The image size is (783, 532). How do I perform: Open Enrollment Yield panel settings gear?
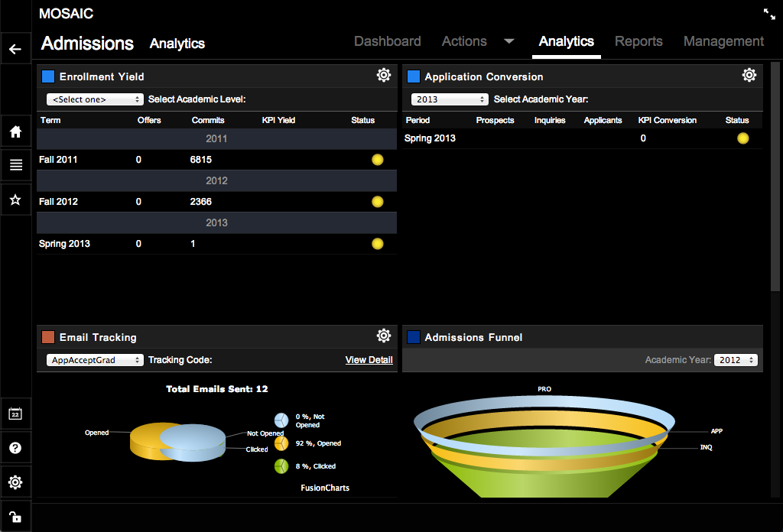(x=384, y=75)
